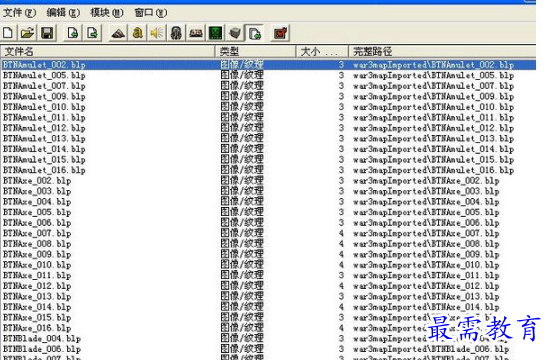
Task: Open the Trigger Editor yellow 'a' icon
Action: tap(138, 33)
